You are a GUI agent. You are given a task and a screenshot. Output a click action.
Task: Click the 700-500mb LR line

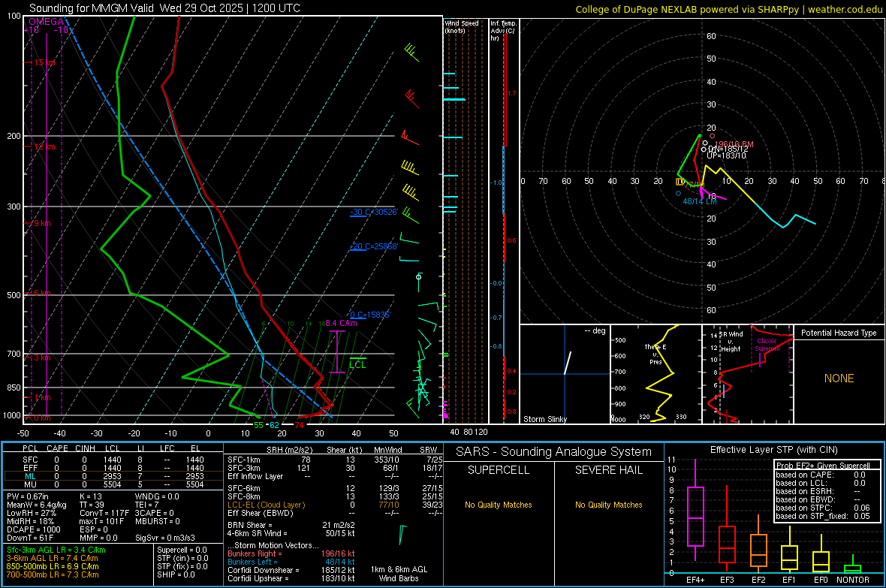52,574
